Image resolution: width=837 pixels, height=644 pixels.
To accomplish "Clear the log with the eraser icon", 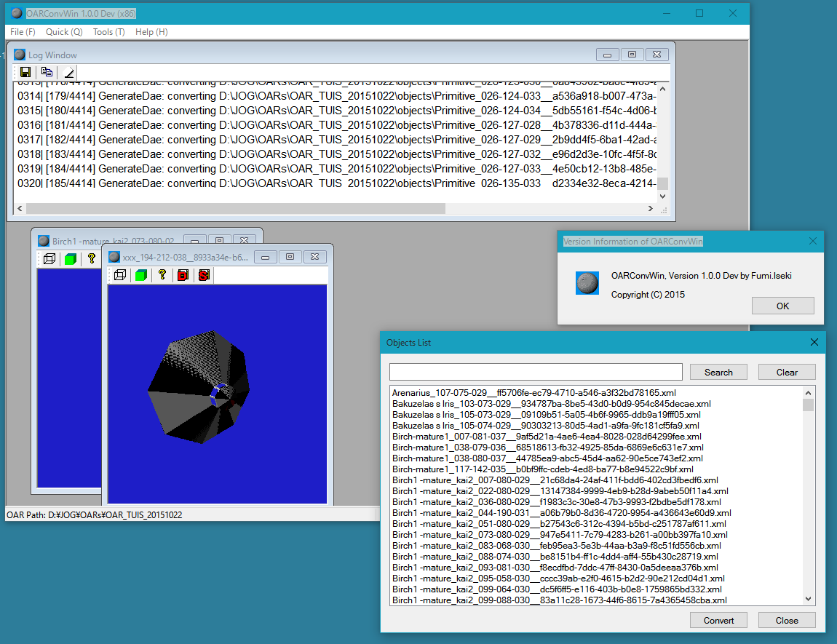I will tap(68, 72).
